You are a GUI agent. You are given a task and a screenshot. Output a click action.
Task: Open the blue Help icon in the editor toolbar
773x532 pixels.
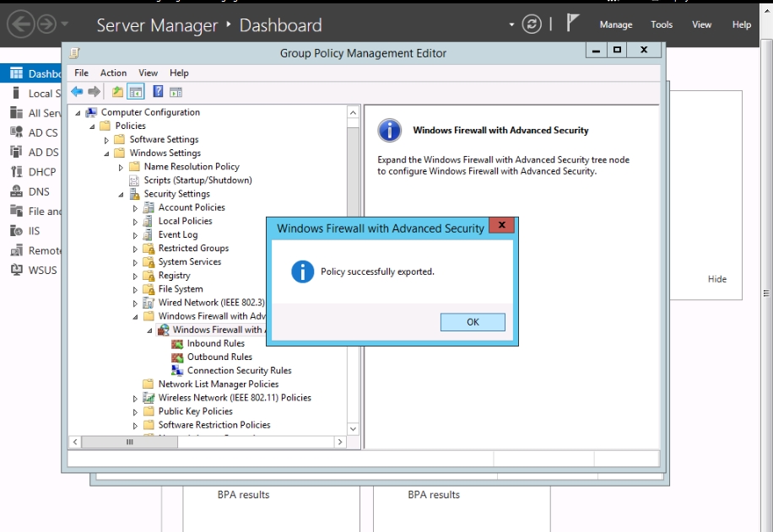pyautogui.click(x=158, y=92)
